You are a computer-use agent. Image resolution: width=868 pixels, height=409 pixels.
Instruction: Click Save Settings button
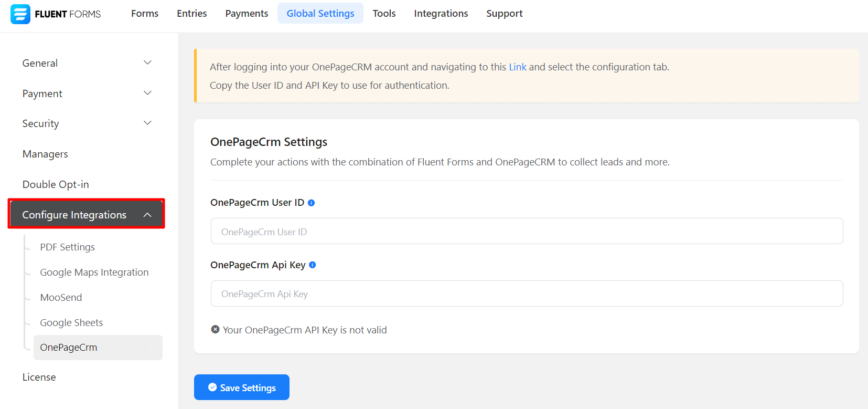[242, 387]
